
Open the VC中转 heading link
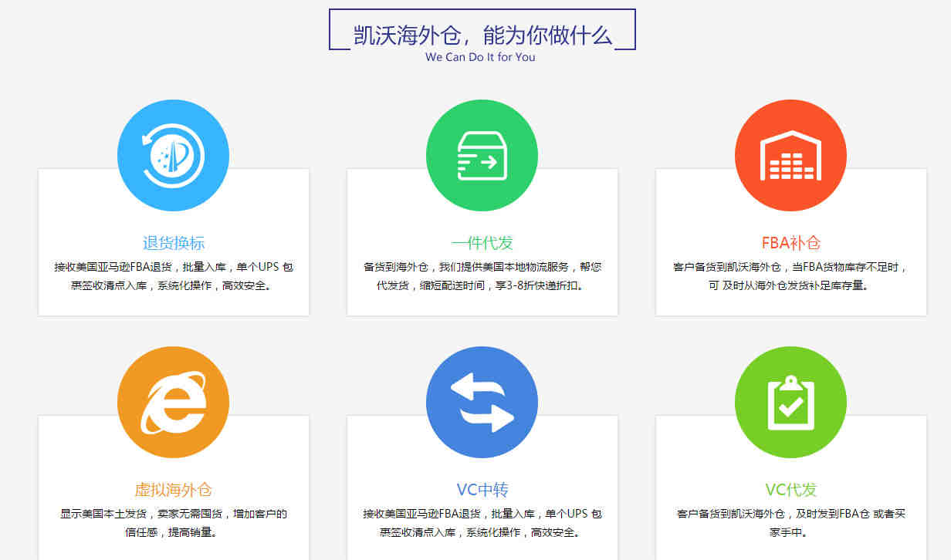click(x=482, y=490)
